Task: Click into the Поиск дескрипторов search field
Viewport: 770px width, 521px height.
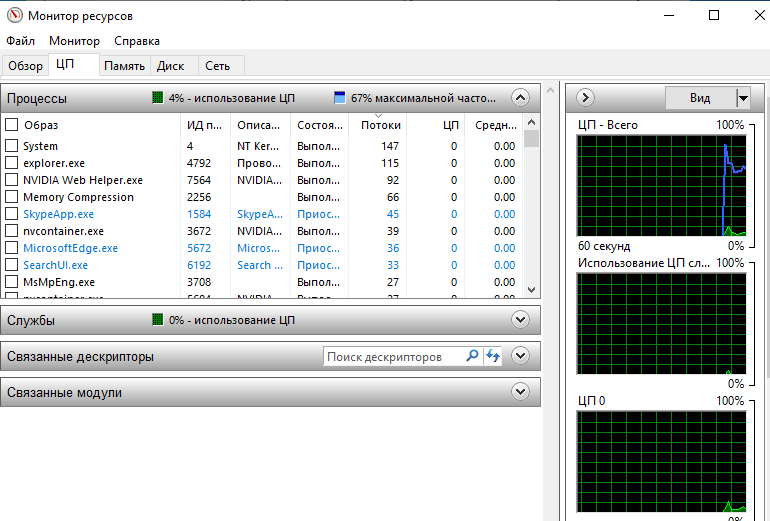Action: point(393,356)
